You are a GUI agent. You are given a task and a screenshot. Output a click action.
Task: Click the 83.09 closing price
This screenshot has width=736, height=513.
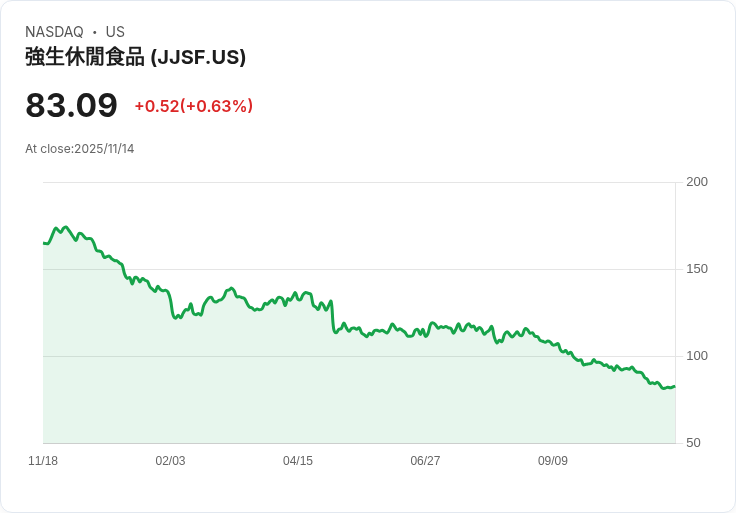tap(71, 106)
